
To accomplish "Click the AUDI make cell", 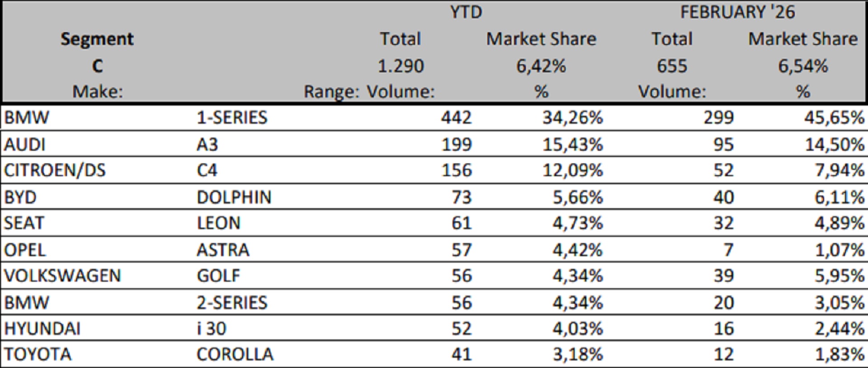I will (25, 144).
